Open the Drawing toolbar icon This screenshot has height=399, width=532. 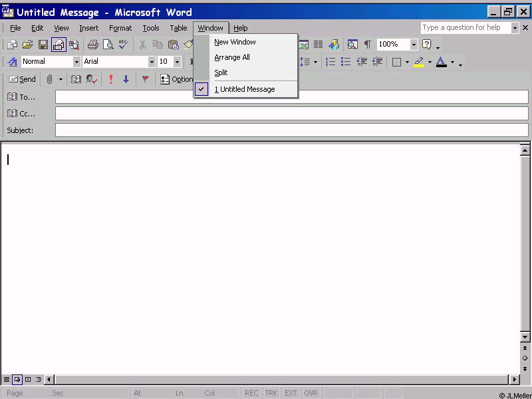click(334, 45)
